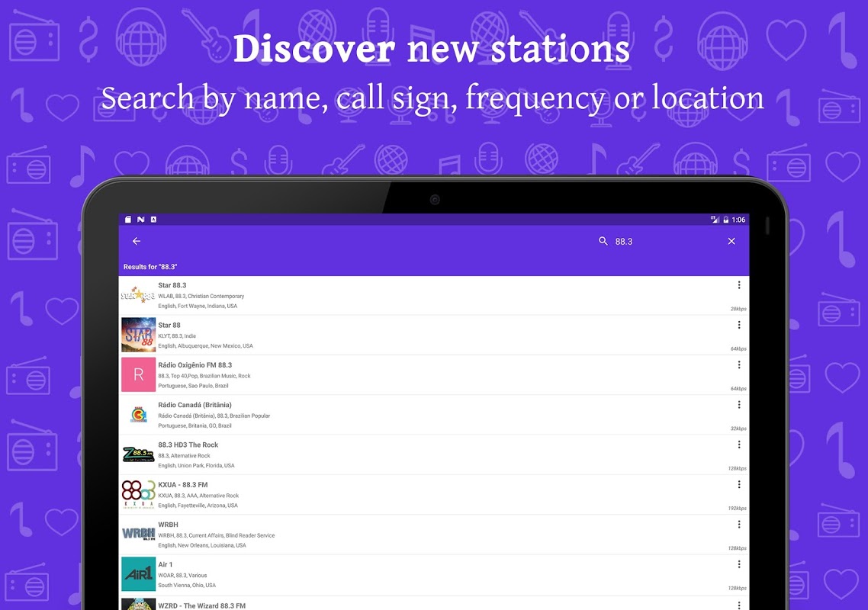Viewport: 868px width, 610px height.
Task: Focus the search field containing 88.3
Action: coord(667,242)
